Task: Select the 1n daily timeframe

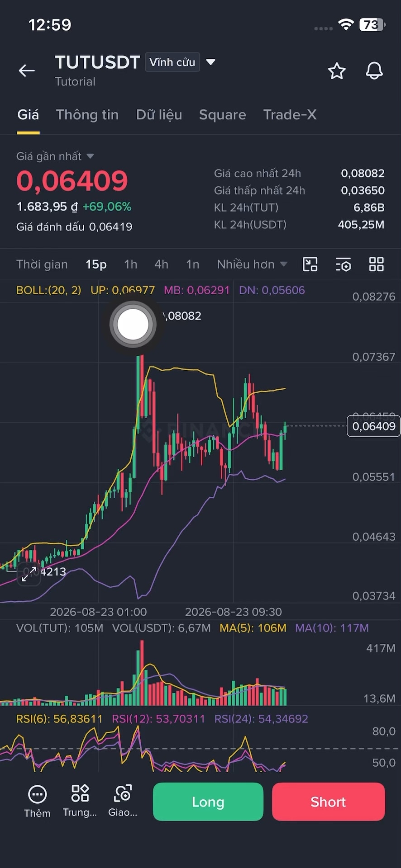Action: coord(193,264)
